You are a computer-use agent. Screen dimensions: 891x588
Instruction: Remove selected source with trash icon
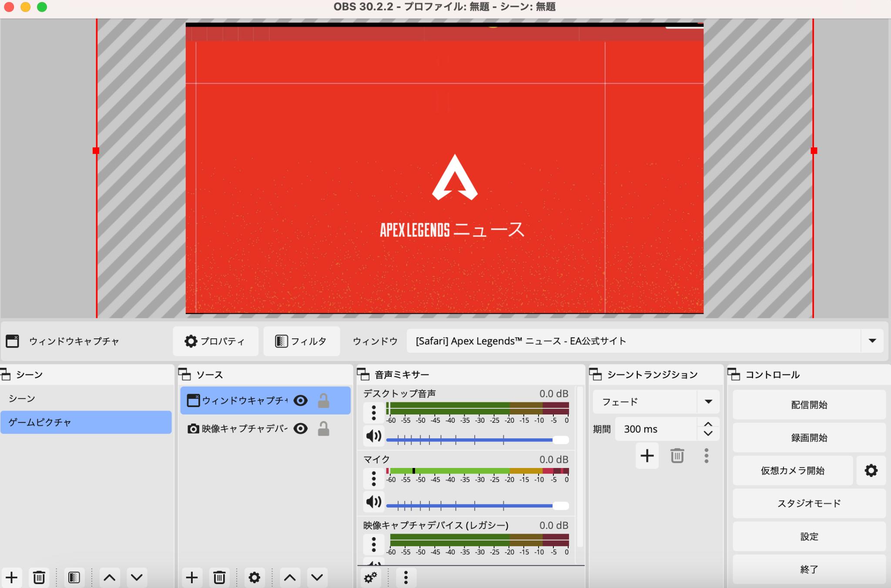(x=219, y=578)
